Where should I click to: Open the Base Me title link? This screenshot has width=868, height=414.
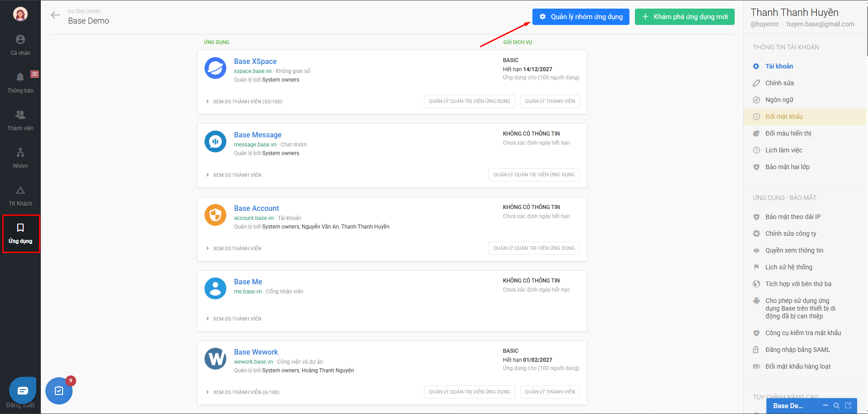pyautogui.click(x=248, y=282)
